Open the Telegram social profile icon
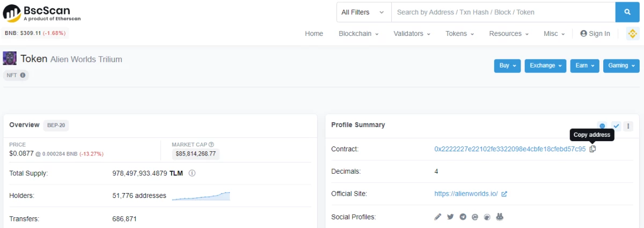 tap(462, 217)
